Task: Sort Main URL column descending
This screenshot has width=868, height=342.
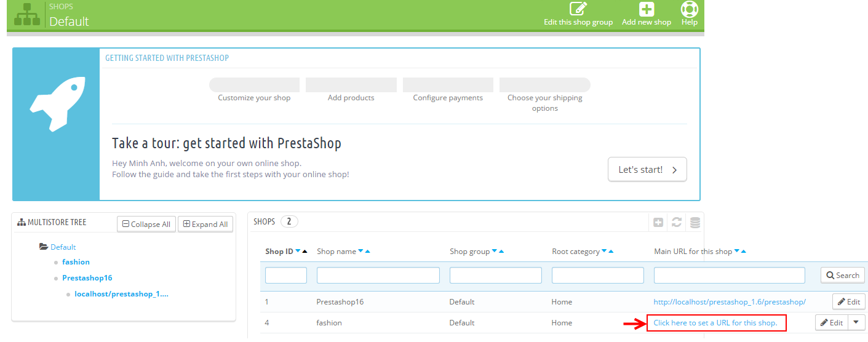Action: click(x=737, y=251)
